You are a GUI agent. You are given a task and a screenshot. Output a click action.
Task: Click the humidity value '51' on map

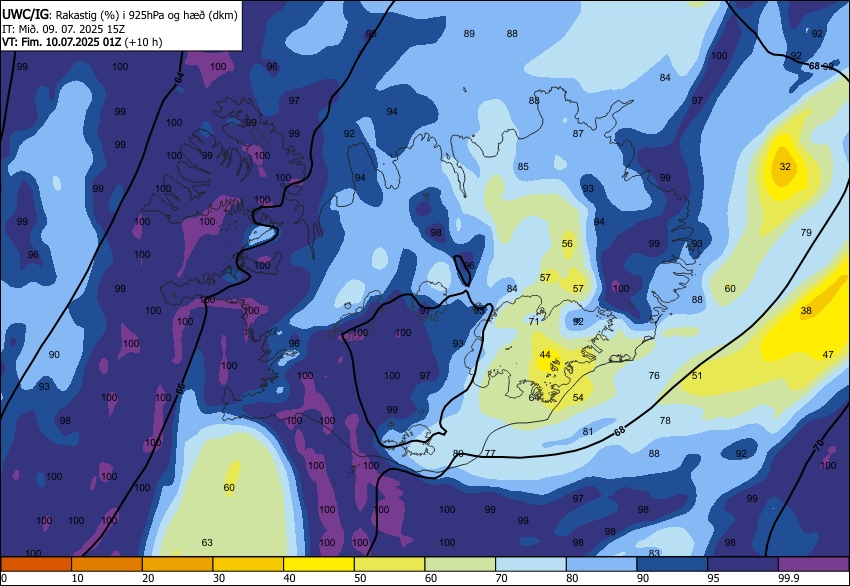point(697,375)
